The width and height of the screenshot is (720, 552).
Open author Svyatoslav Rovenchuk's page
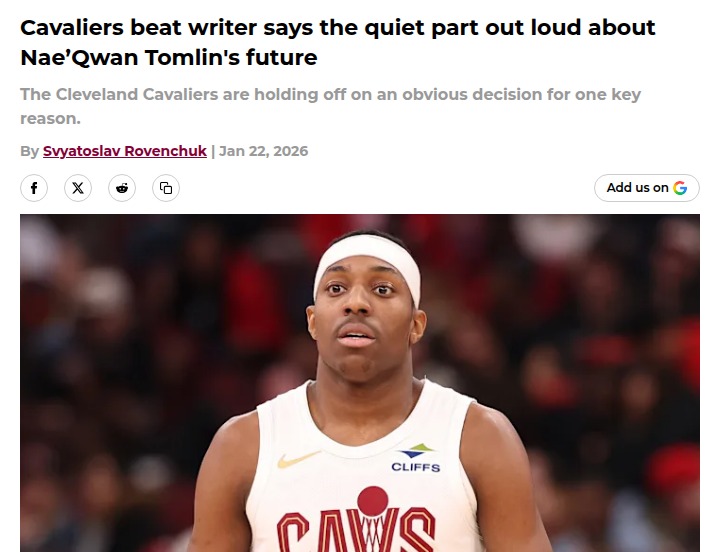coord(125,151)
